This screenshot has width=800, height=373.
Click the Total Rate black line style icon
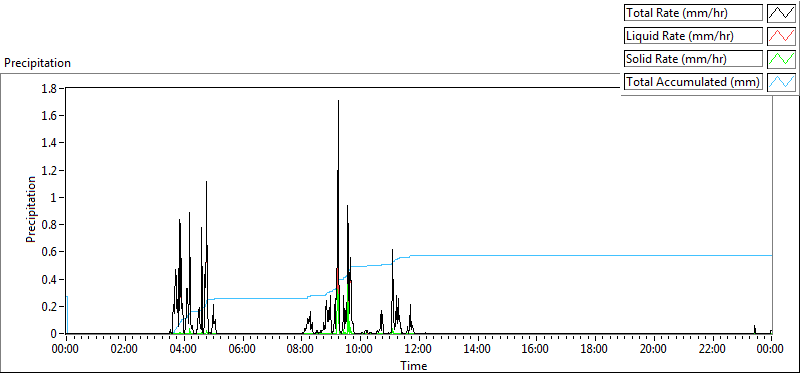click(782, 13)
